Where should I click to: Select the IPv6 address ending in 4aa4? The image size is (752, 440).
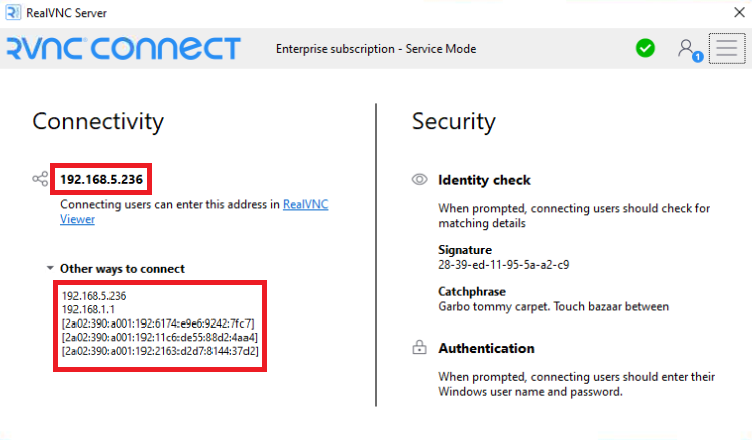coord(160,337)
